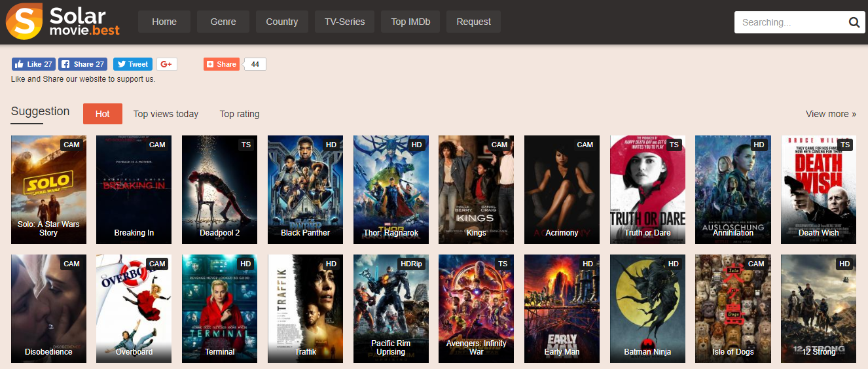Viewport: 868px width, 369px height.
Task: Click the Facebook Like button
Action: coord(33,64)
